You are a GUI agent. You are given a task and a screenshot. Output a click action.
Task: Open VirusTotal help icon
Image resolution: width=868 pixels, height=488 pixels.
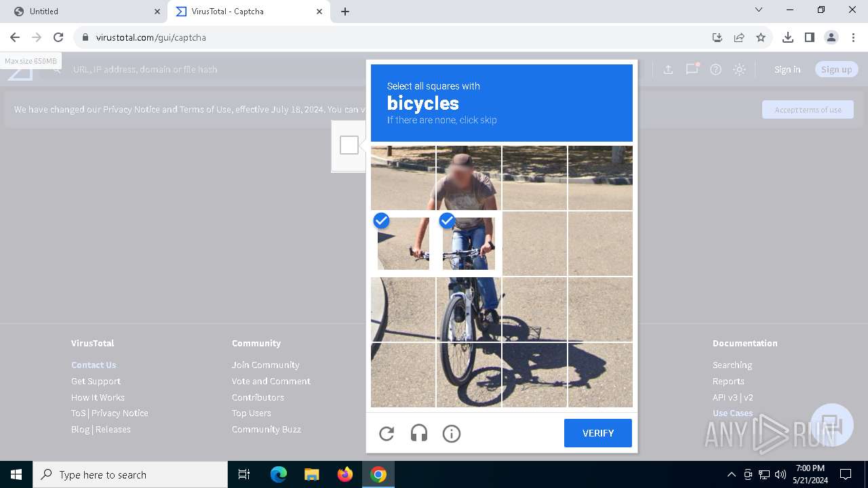coord(715,69)
